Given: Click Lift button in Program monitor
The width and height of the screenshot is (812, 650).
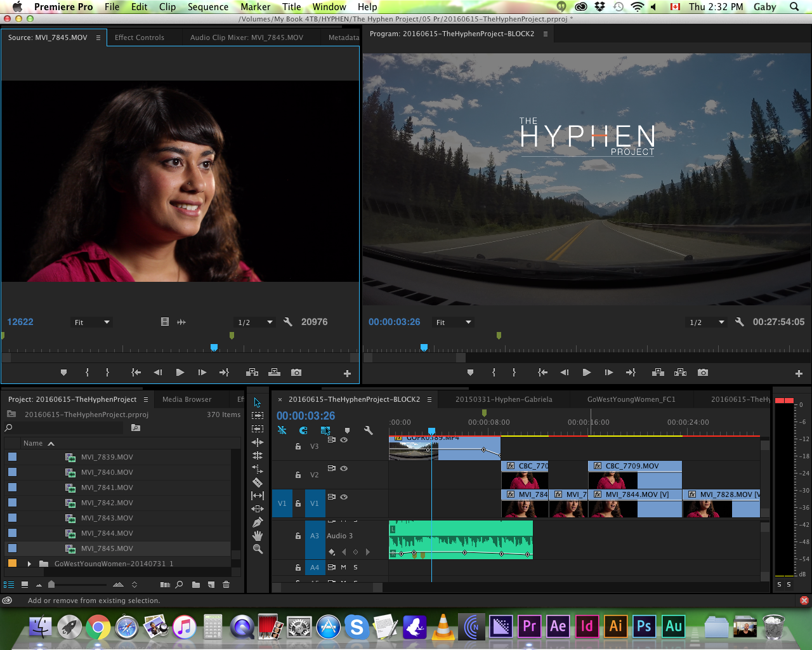Looking at the screenshot, I should click(x=658, y=373).
